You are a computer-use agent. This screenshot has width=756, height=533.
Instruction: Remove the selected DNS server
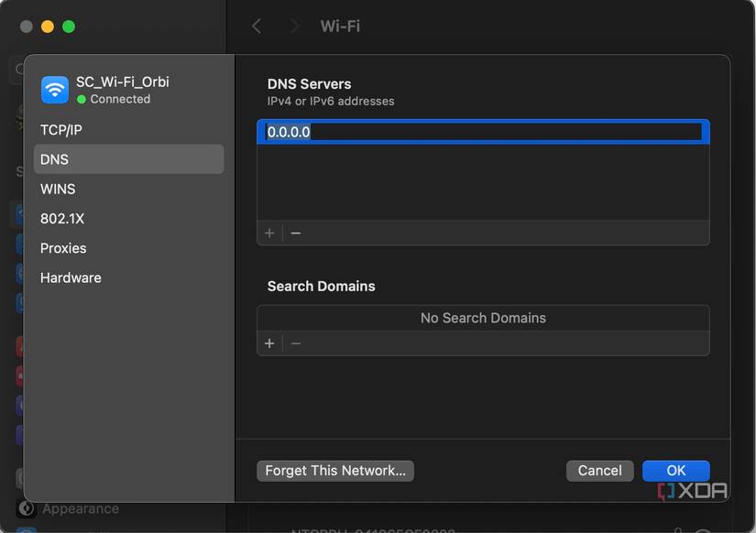click(295, 233)
